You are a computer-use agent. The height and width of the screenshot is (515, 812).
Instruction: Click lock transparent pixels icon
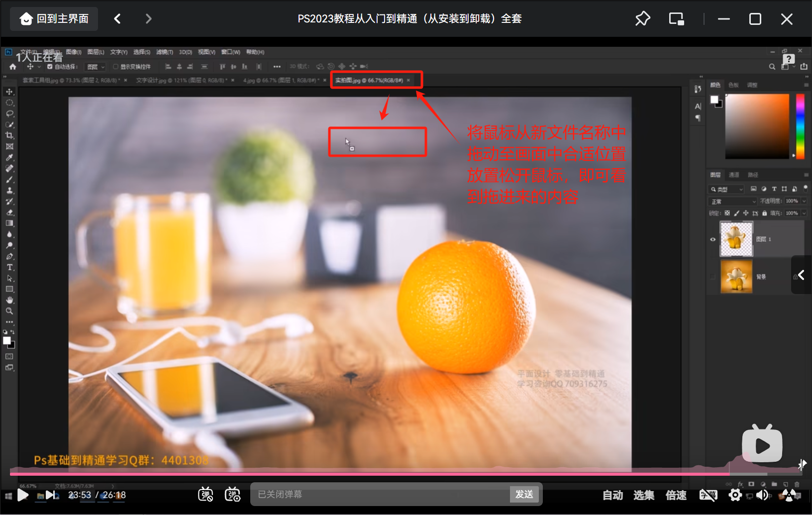[727, 213]
